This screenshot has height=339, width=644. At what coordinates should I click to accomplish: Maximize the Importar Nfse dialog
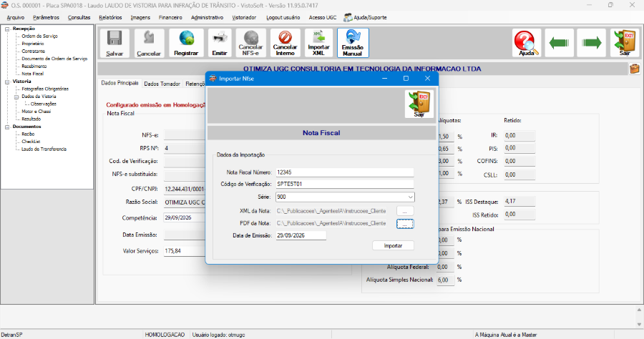(x=406, y=79)
